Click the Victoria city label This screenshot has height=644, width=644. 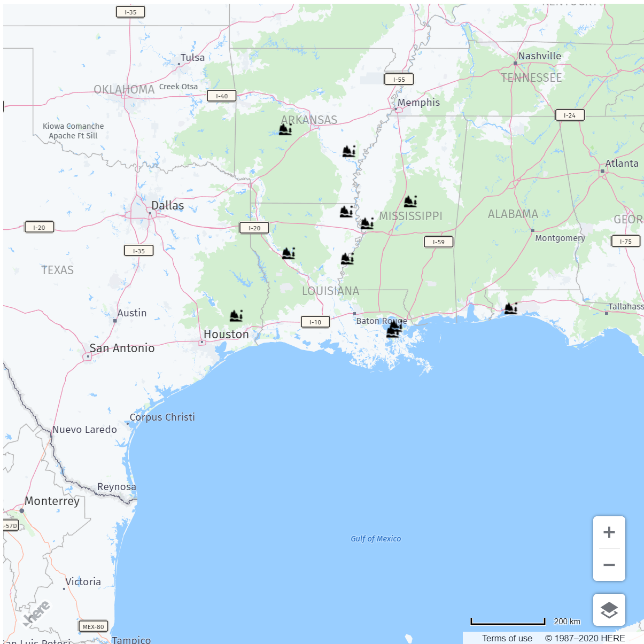pos(83,582)
